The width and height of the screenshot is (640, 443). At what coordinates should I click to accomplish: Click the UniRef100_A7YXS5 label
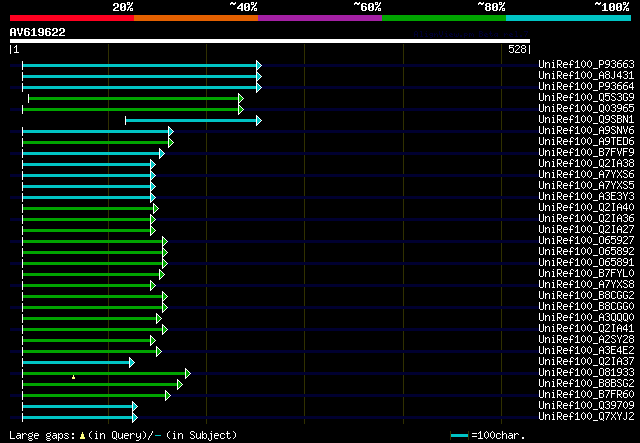(x=586, y=185)
